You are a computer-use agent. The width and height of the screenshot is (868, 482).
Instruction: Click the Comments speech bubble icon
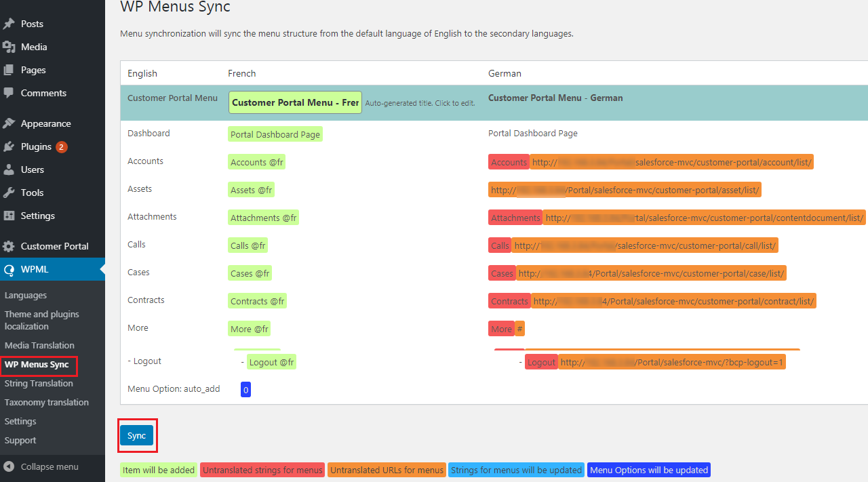pos(9,93)
